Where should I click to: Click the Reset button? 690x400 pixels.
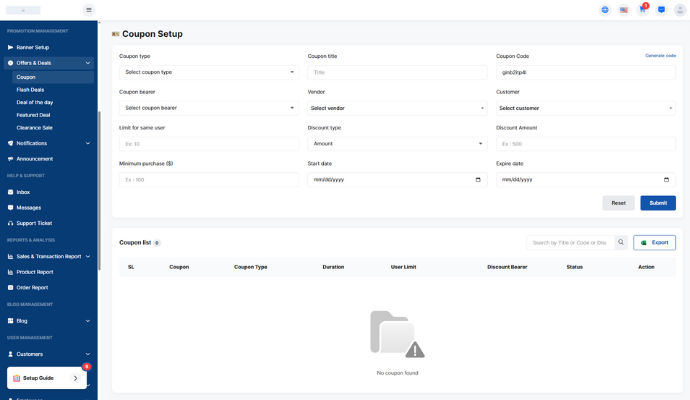coord(618,203)
